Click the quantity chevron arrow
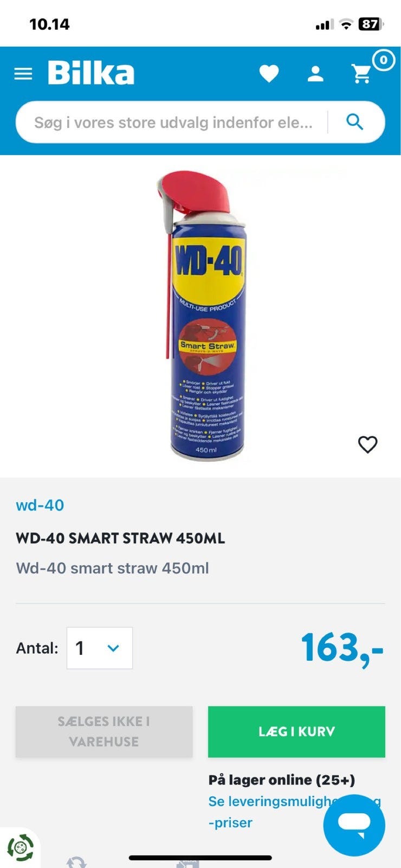Image resolution: width=401 pixels, height=868 pixels. pos(113,648)
